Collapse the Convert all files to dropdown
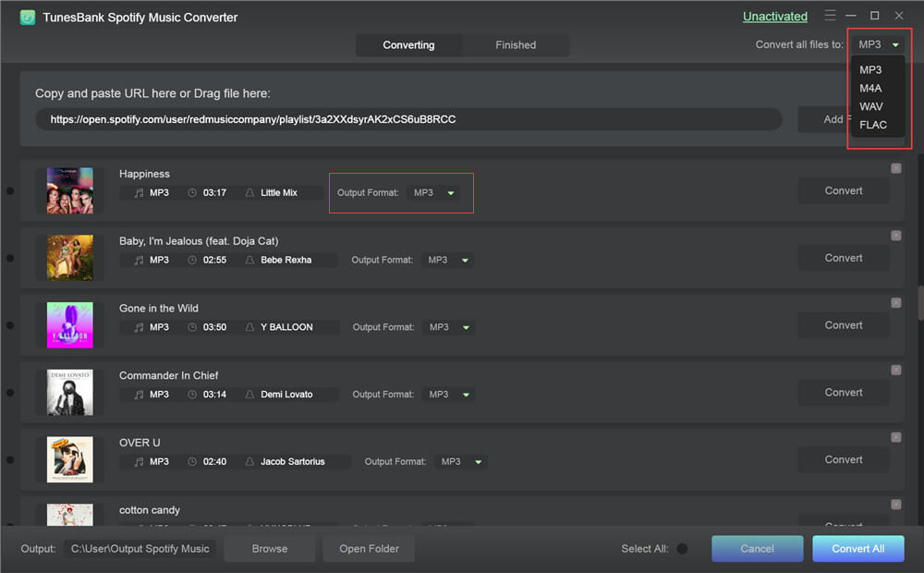 pos(878,44)
